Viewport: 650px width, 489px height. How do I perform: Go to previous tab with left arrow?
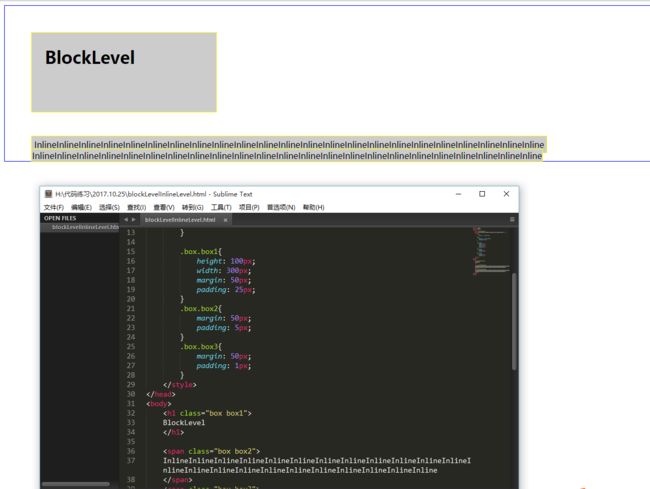pyautogui.click(x=126, y=220)
